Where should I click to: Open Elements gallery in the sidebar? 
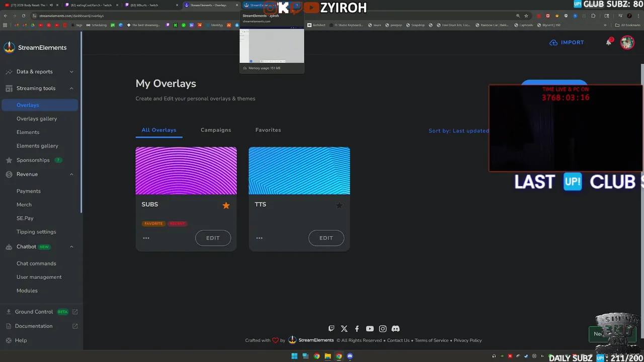(37, 146)
